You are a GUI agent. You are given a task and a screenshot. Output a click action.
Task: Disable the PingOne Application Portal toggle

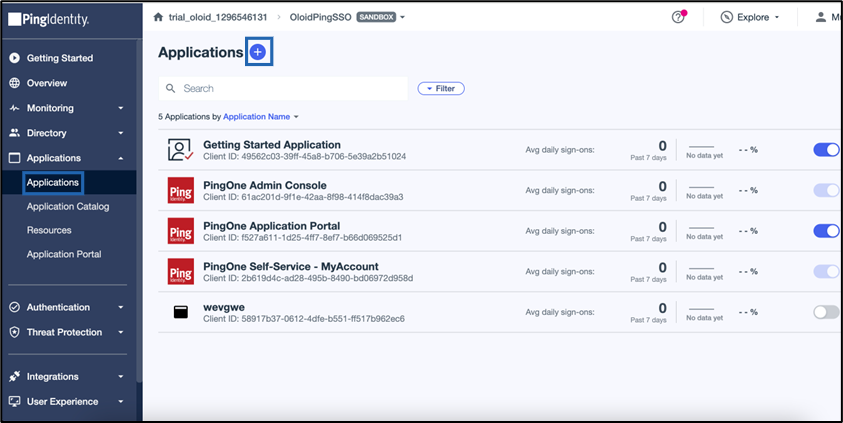click(826, 231)
